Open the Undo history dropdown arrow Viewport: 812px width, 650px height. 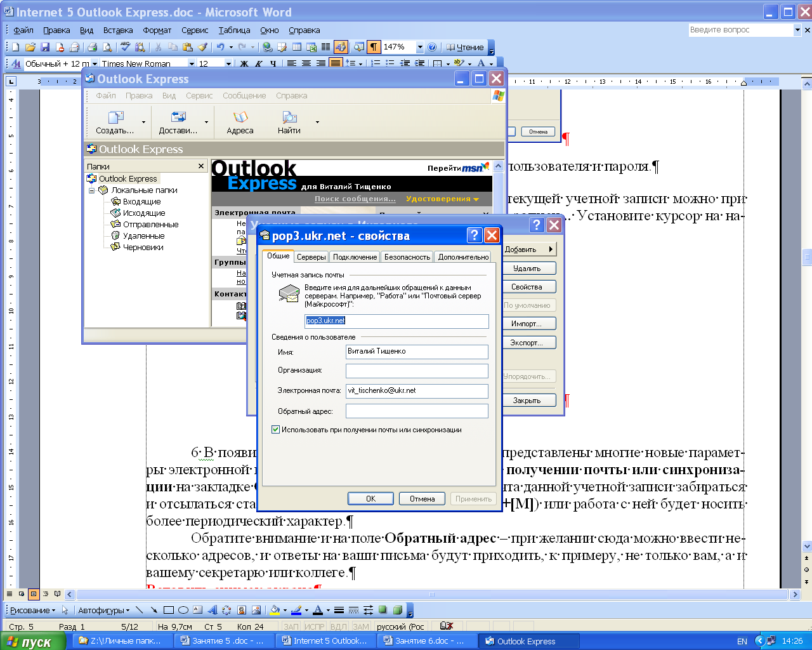tap(231, 47)
